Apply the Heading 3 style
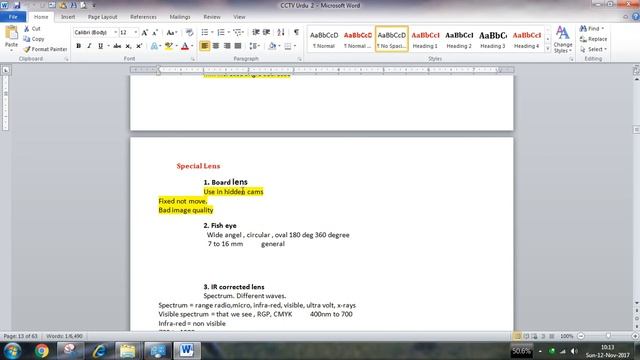Image resolution: width=640 pixels, height=360 pixels. (493, 39)
